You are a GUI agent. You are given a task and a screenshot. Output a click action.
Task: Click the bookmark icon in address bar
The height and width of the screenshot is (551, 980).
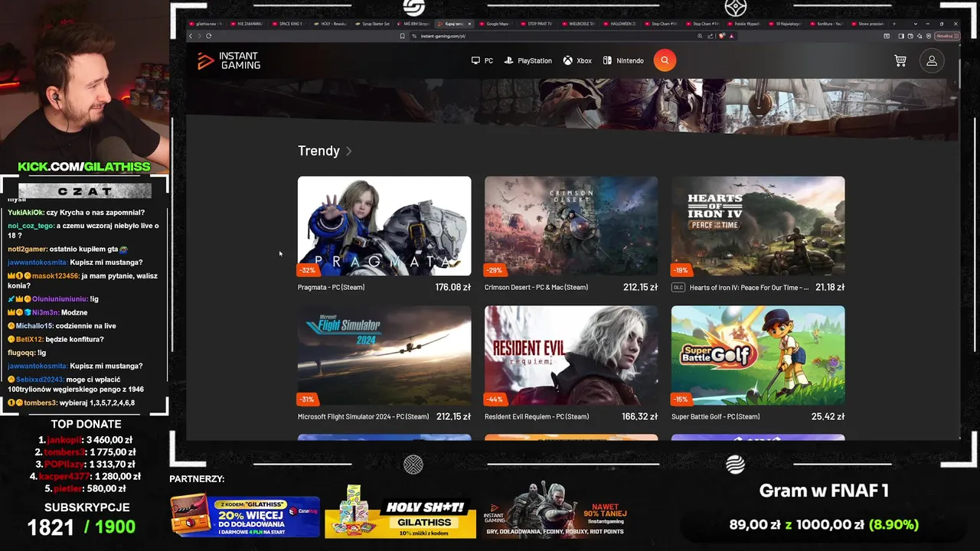(402, 36)
